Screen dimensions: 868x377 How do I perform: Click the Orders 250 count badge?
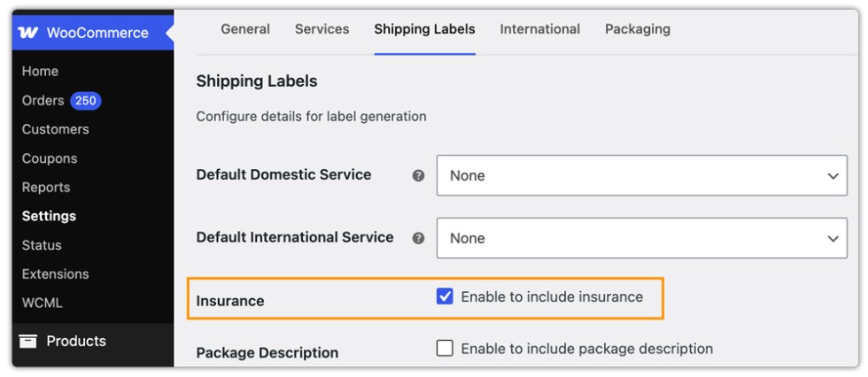(85, 101)
